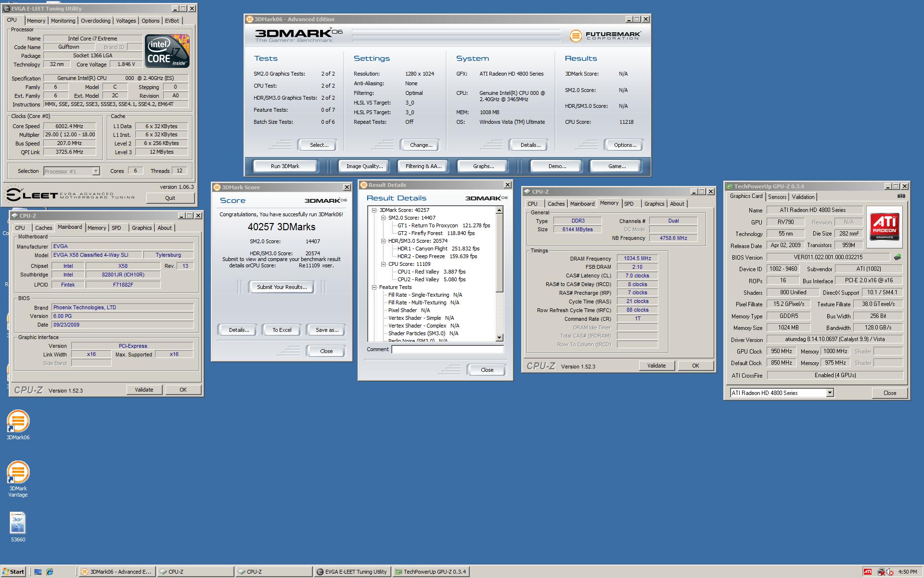Export the score with To Excel

282,330
